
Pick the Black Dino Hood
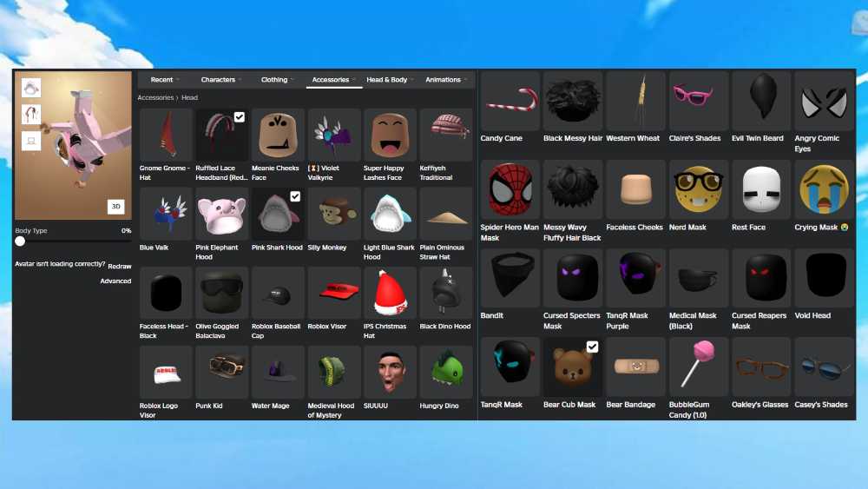445,293
